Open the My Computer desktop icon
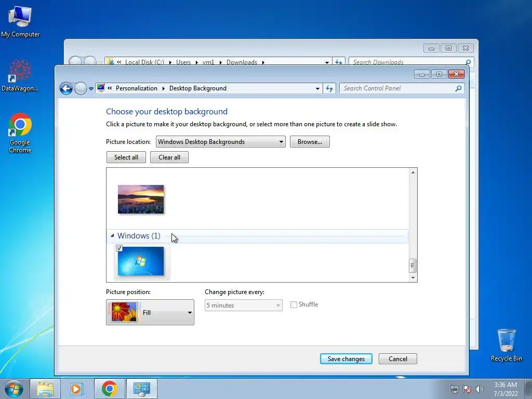The image size is (532, 399). point(20,21)
